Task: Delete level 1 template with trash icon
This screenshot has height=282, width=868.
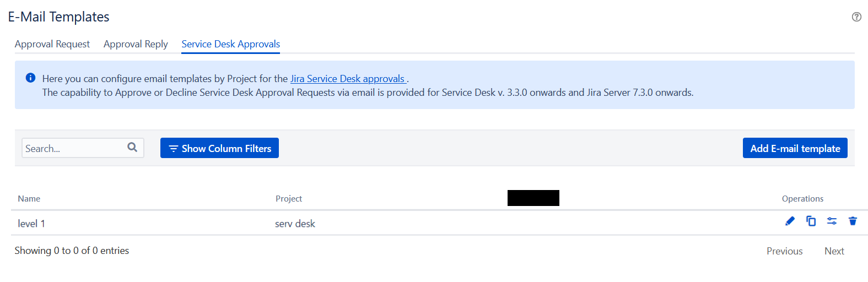Action: tap(853, 221)
